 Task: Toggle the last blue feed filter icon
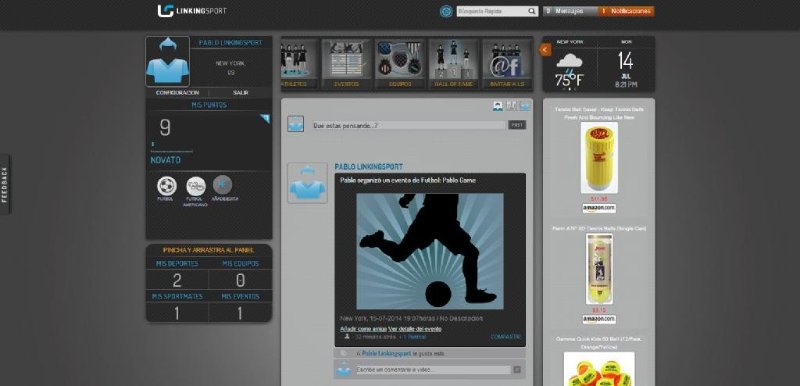[525, 106]
